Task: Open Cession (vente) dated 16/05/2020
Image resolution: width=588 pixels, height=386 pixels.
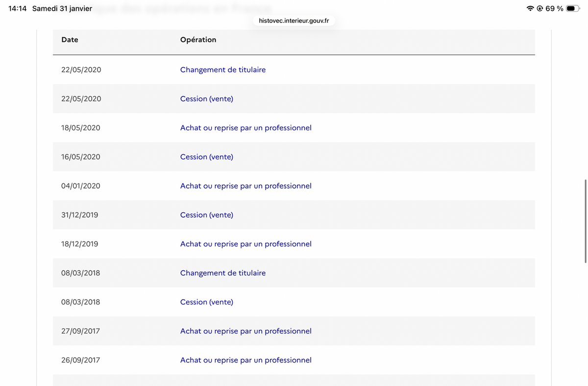Action: tap(207, 157)
